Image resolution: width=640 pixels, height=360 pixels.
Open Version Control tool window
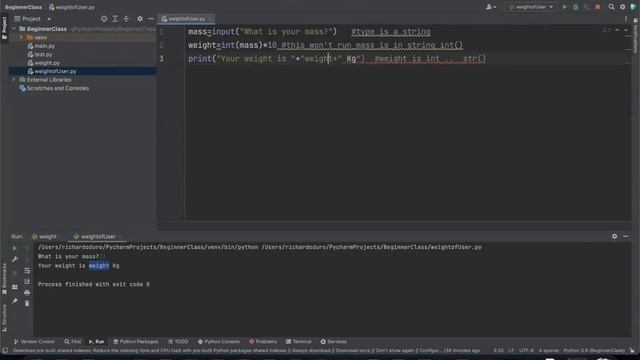(x=34, y=342)
